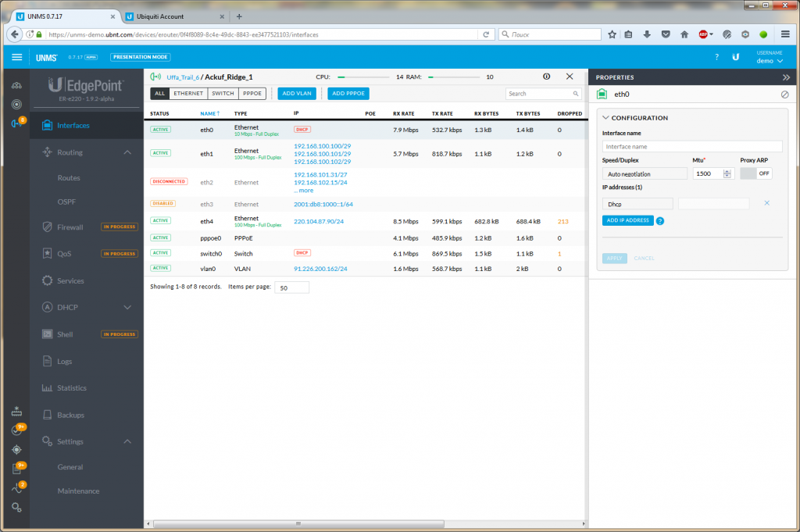The image size is (800, 532).
Task: Click the disable icon next to eth0
Action: (x=784, y=95)
